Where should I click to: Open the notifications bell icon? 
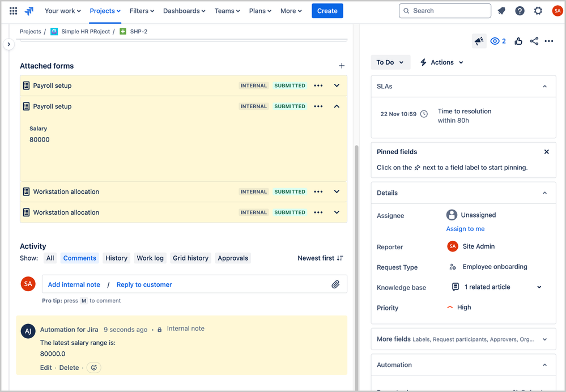tap(501, 11)
